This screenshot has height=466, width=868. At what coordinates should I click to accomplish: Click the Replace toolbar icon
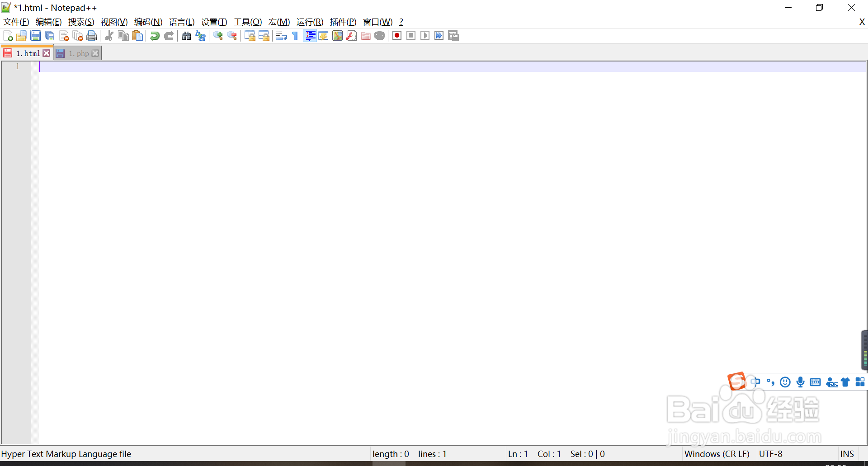(200, 36)
